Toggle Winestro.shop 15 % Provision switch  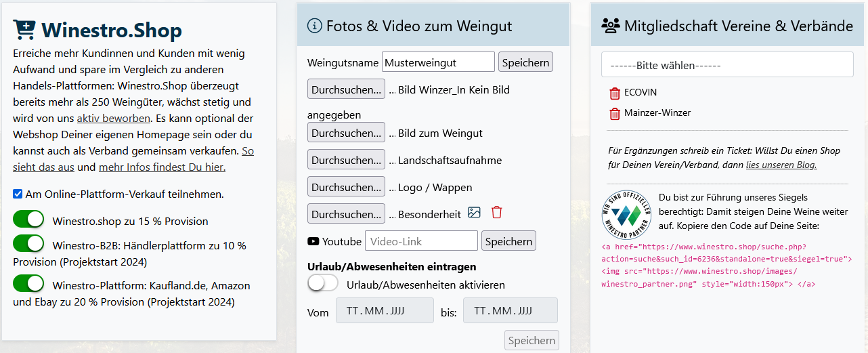[x=28, y=220]
